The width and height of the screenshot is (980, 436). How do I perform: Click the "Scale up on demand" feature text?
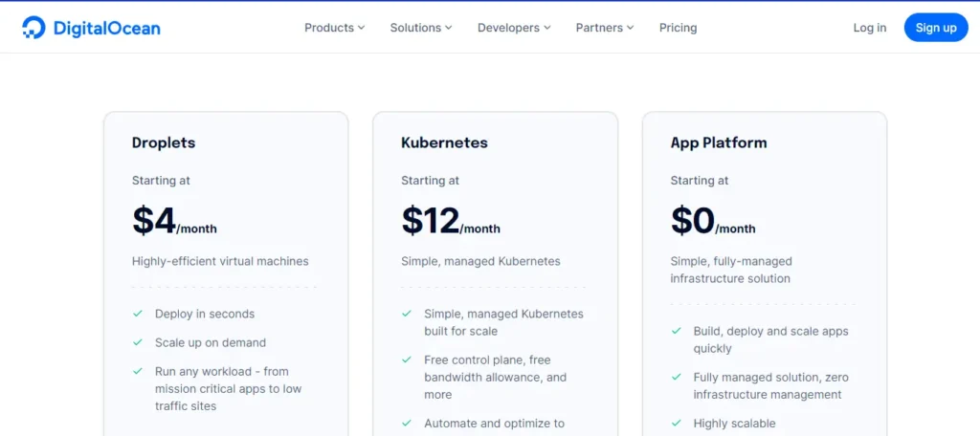coord(211,342)
